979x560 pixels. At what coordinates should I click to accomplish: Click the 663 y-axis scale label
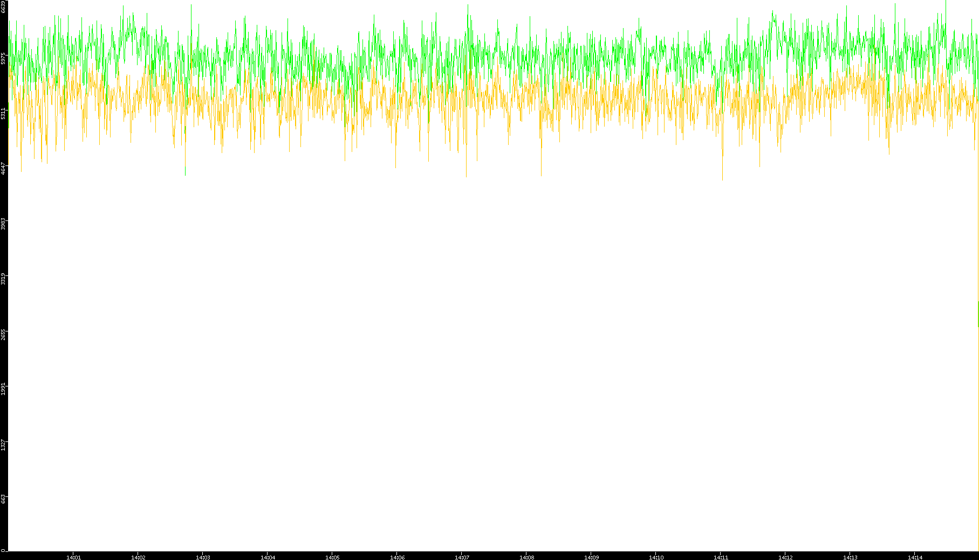tap(4, 498)
